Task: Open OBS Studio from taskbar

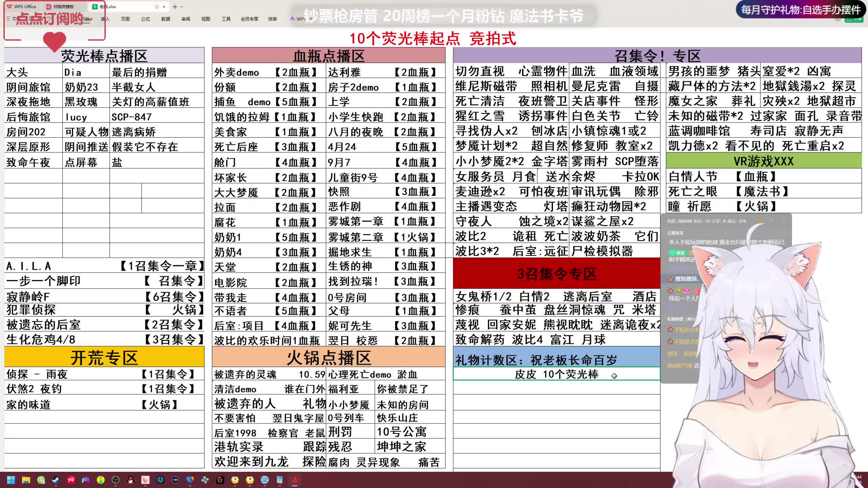Action: point(115,480)
